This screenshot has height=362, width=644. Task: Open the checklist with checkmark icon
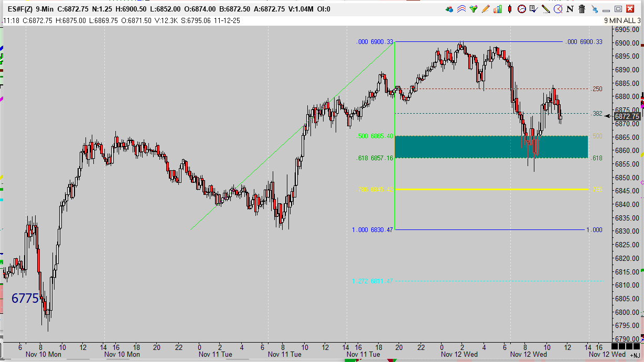point(534,9)
